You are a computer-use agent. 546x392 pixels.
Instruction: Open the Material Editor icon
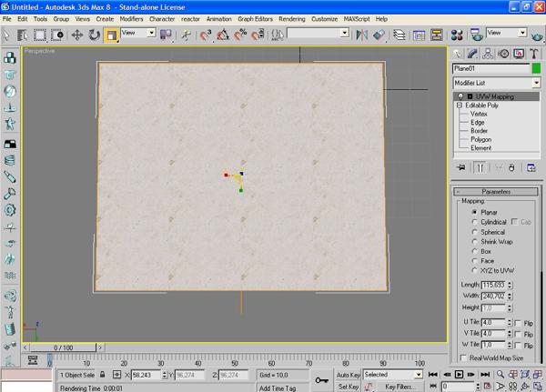(457, 35)
